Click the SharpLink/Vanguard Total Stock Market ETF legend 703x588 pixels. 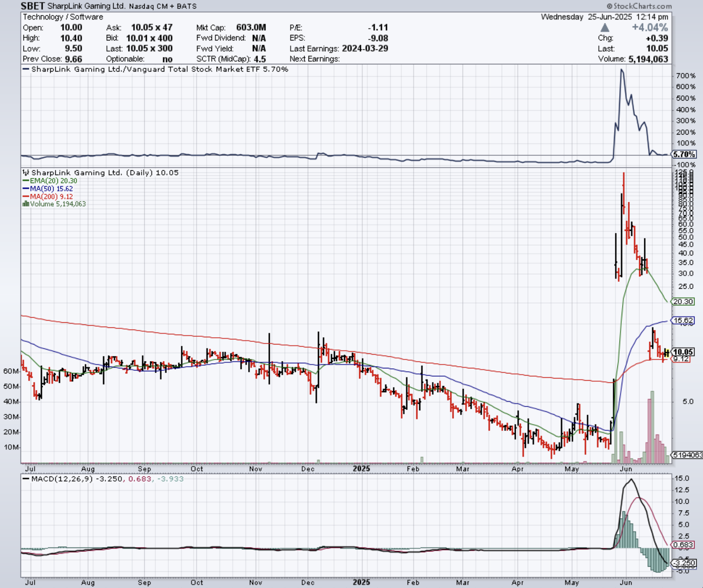(155, 69)
